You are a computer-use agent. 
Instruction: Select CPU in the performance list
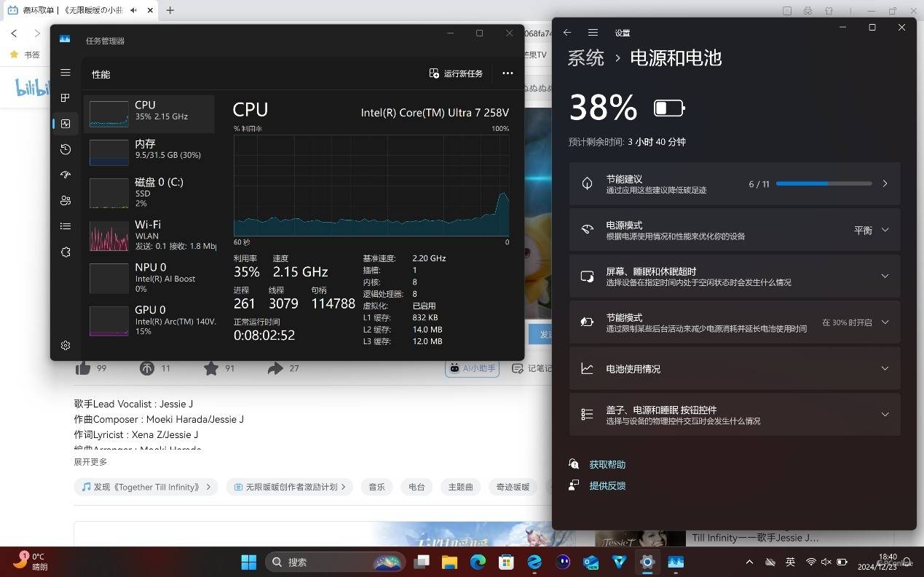click(x=149, y=114)
